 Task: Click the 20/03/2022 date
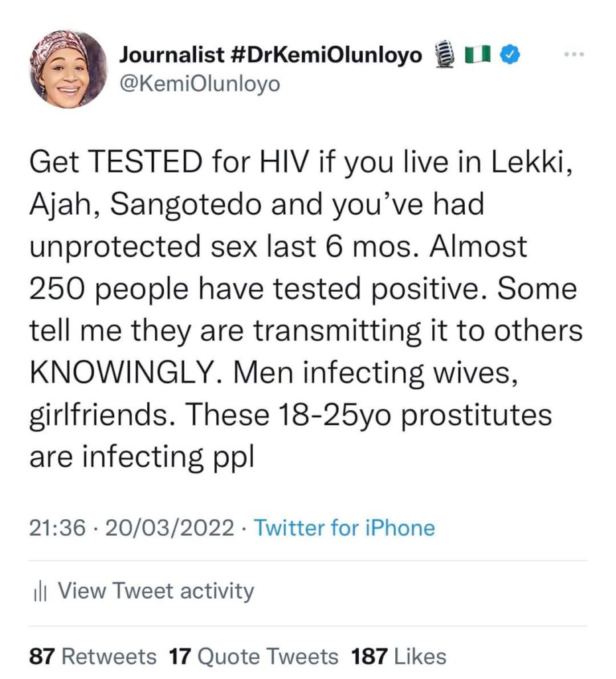[x=169, y=528]
